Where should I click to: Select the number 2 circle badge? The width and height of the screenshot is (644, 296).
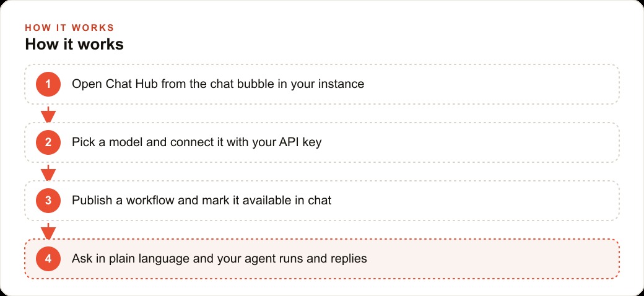coord(48,142)
